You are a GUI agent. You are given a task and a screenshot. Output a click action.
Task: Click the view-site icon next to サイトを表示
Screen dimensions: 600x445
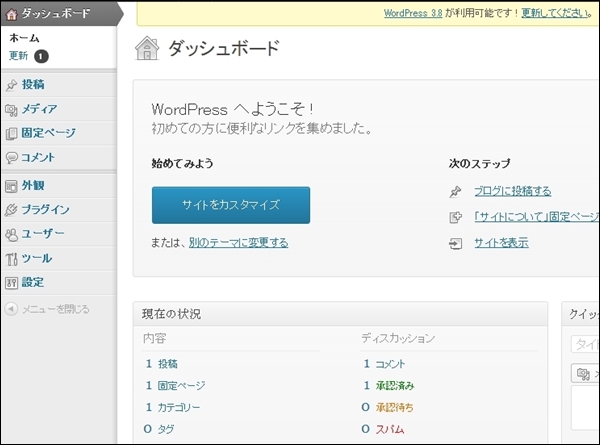click(x=455, y=243)
